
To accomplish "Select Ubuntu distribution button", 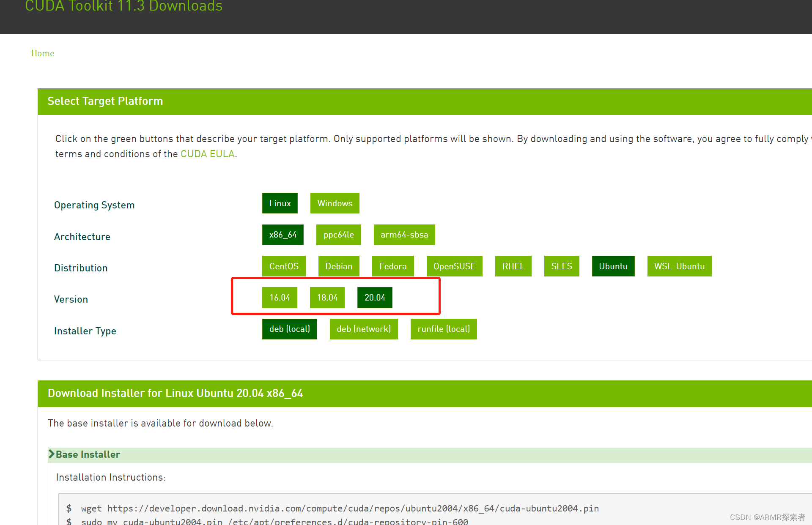I will [x=613, y=266].
